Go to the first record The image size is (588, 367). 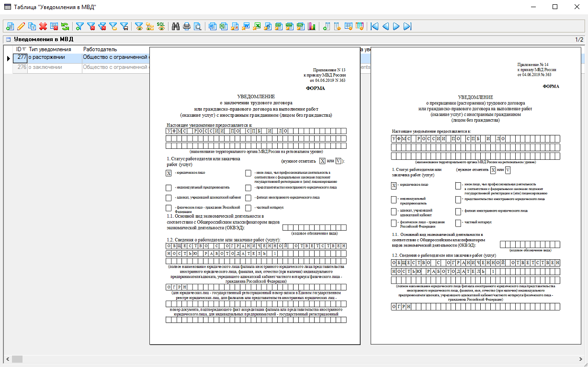point(374,26)
